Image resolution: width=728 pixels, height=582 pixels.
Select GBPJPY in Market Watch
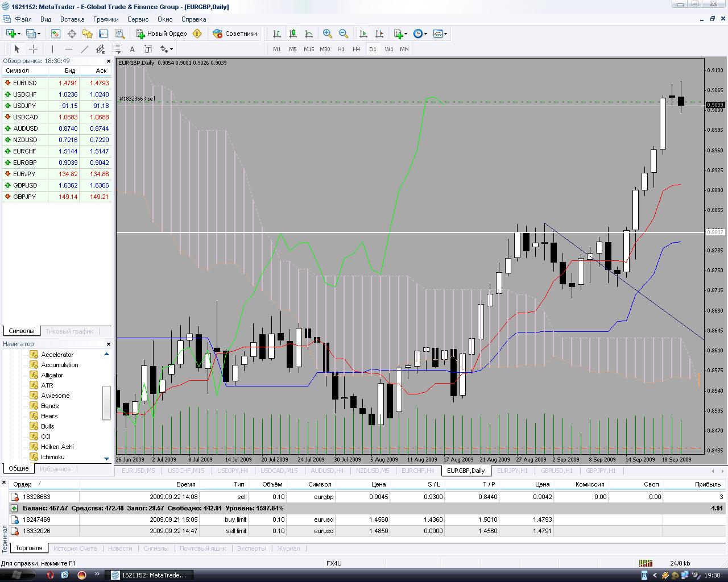57,197
